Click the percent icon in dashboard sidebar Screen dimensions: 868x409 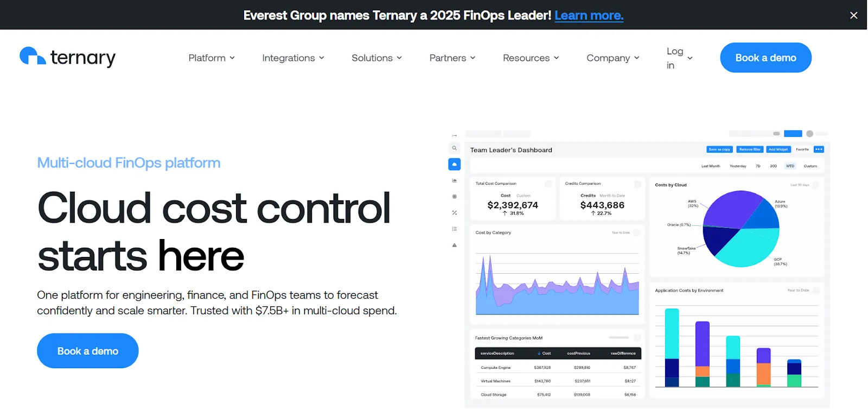(455, 213)
